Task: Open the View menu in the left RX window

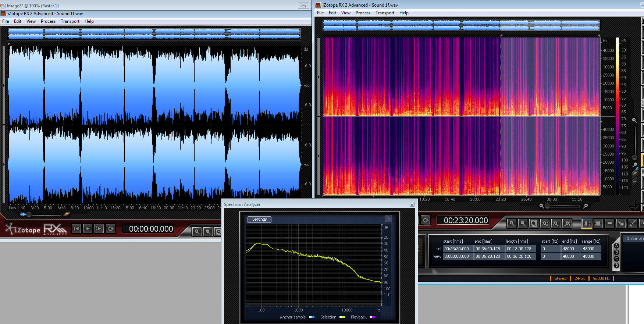Action: coord(31,21)
